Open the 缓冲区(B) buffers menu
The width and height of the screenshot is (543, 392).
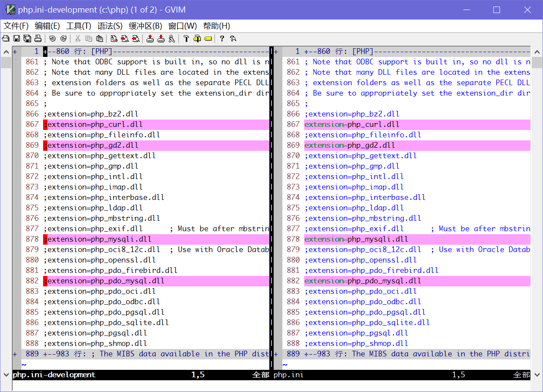(x=145, y=26)
